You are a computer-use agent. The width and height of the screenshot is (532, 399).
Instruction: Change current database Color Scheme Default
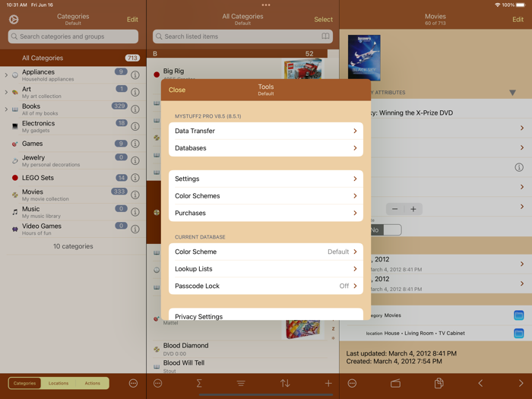266,252
